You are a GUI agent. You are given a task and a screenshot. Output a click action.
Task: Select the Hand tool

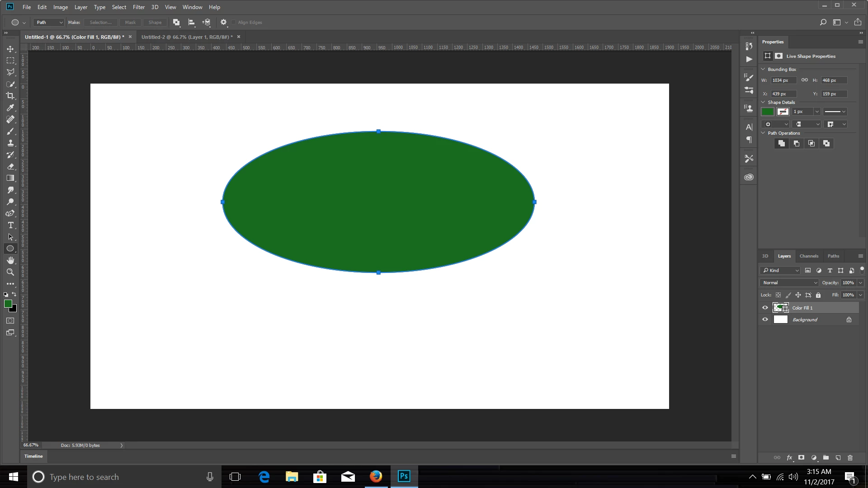tap(10, 260)
